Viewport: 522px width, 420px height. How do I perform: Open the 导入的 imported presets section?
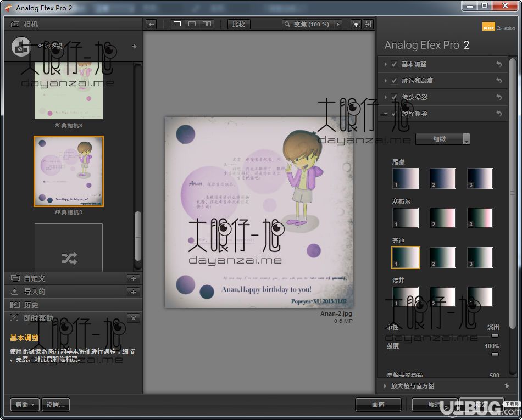[65, 292]
